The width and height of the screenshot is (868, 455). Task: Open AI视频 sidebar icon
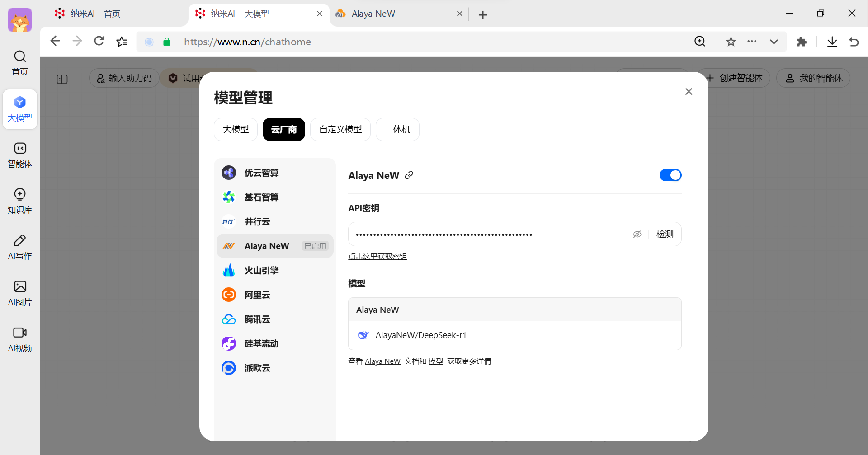20,339
